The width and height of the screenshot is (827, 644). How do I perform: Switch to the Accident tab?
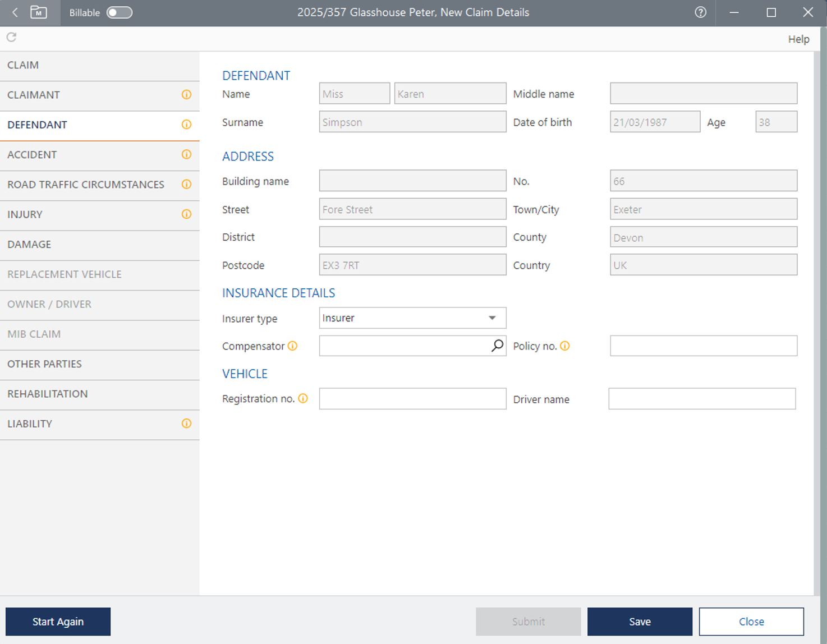(x=32, y=155)
